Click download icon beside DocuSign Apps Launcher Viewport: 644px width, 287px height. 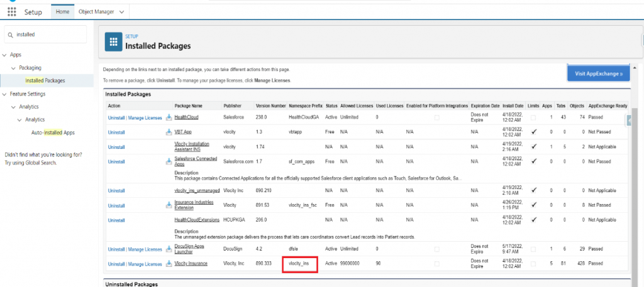tap(169, 249)
